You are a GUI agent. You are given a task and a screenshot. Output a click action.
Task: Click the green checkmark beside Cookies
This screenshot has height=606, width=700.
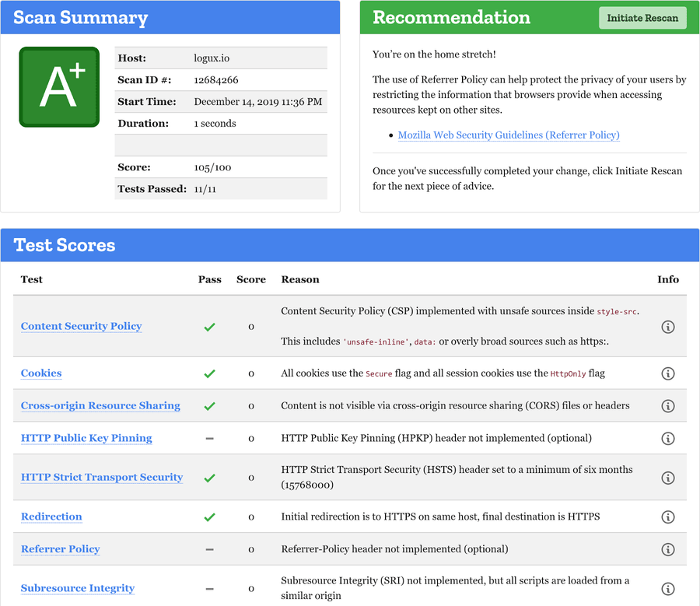point(209,373)
